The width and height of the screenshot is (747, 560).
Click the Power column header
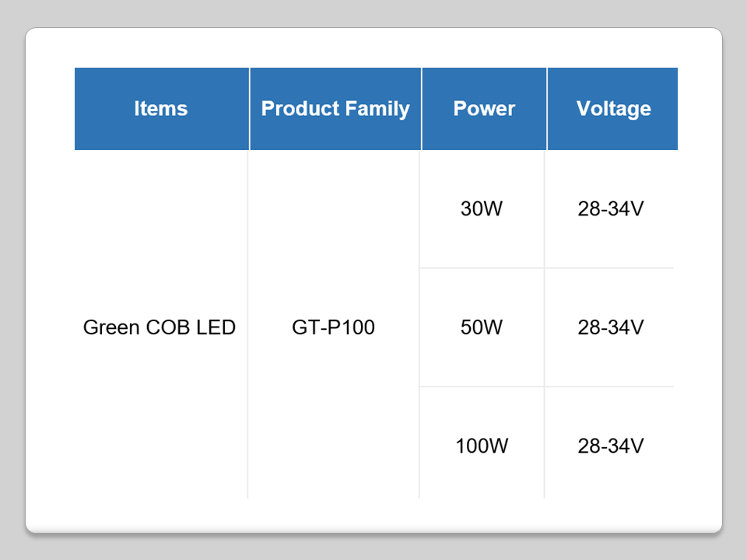484,109
